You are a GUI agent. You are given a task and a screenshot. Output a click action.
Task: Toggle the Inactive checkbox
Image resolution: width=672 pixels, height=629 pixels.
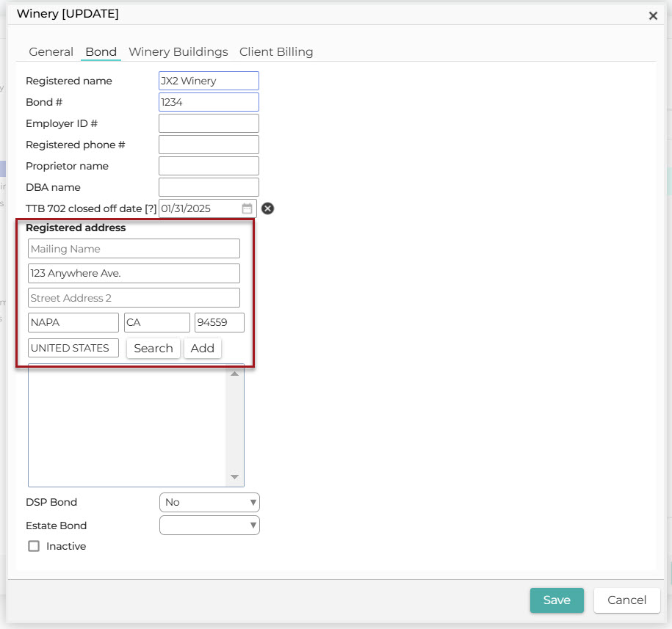coord(34,546)
